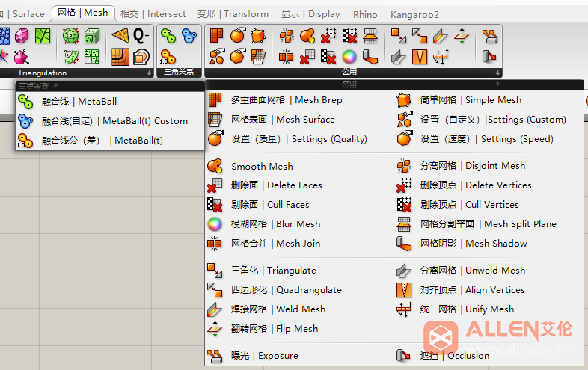588x370 pixels.
Task: Open the 变形 | Transform tab
Action: coord(233,14)
